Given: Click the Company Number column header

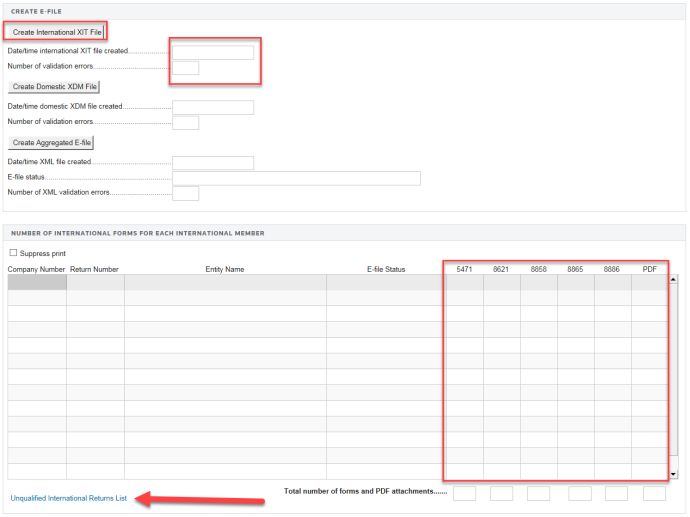Looking at the screenshot, I should [37, 269].
